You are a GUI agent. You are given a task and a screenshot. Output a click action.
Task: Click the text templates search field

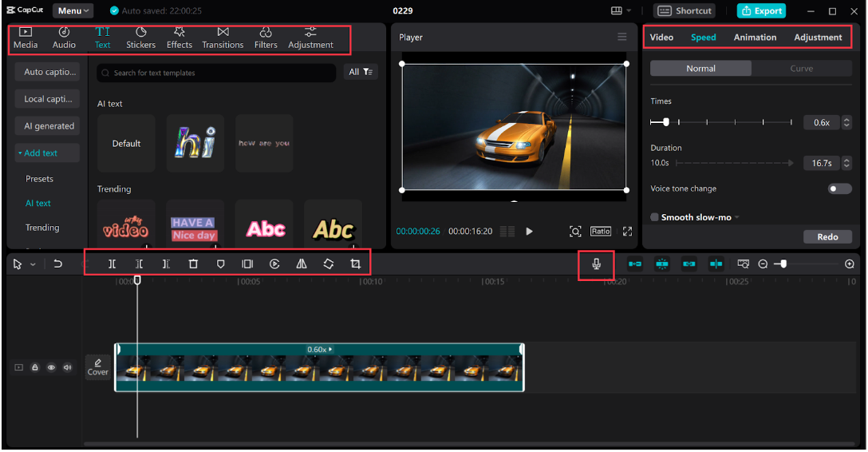216,73
